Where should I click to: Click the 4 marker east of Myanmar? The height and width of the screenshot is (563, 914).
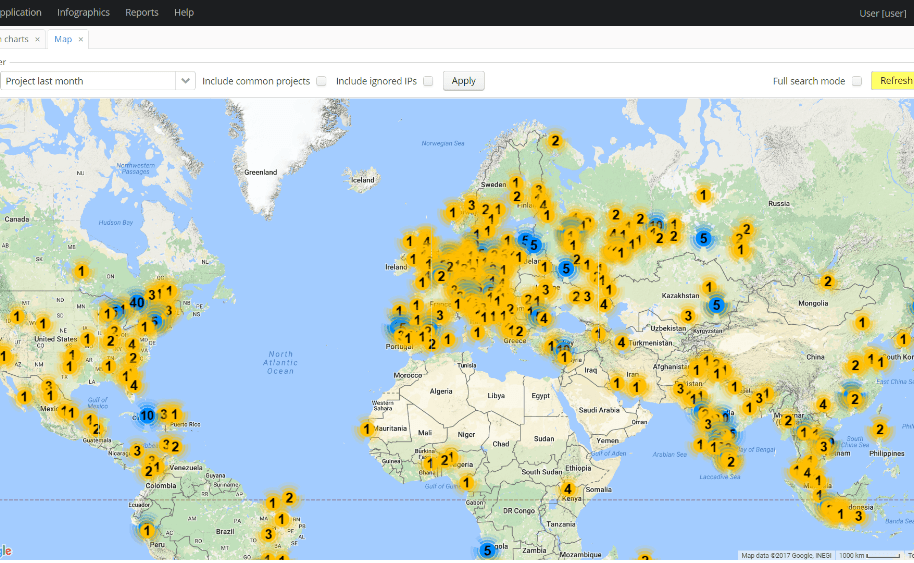pos(822,404)
